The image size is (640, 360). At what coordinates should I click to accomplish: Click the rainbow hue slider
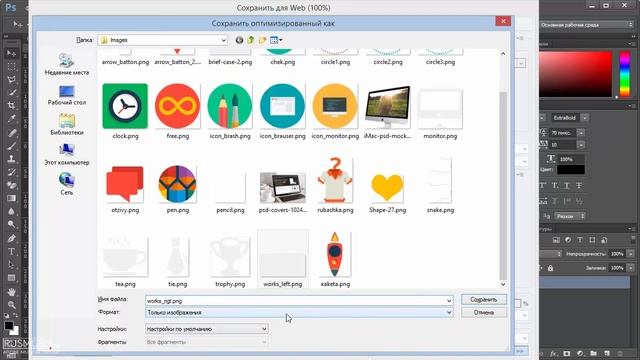coord(625,74)
